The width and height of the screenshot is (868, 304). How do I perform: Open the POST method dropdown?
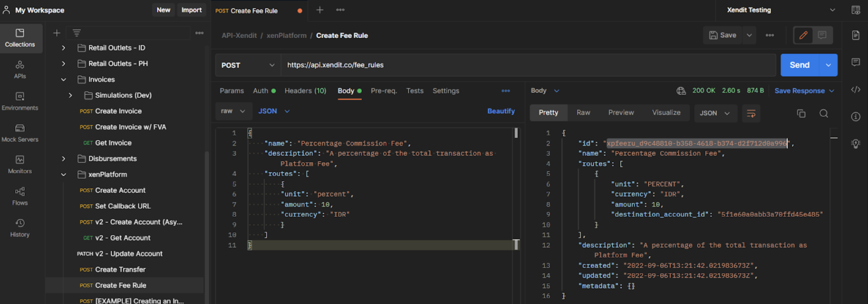tap(248, 65)
